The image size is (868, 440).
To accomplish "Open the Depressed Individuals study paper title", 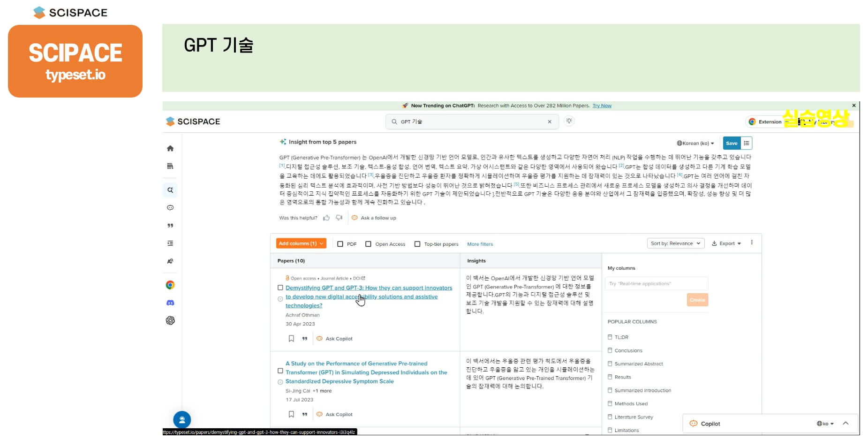I will point(366,372).
